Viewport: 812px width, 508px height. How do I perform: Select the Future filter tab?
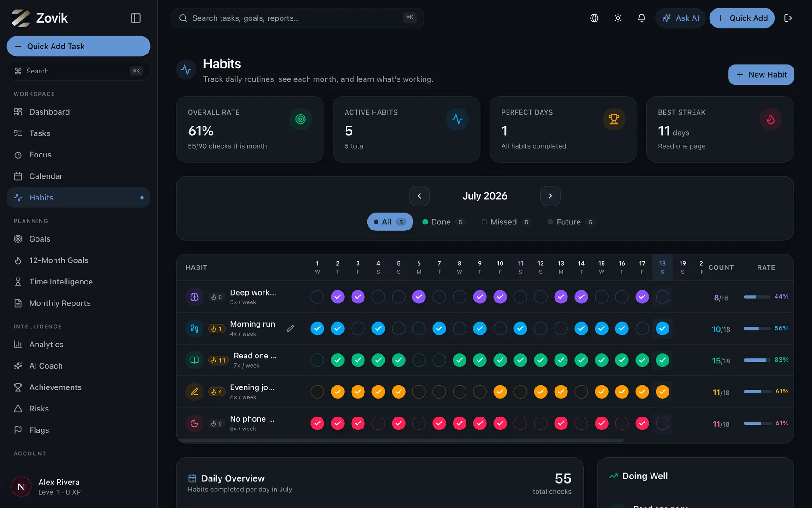(572, 222)
